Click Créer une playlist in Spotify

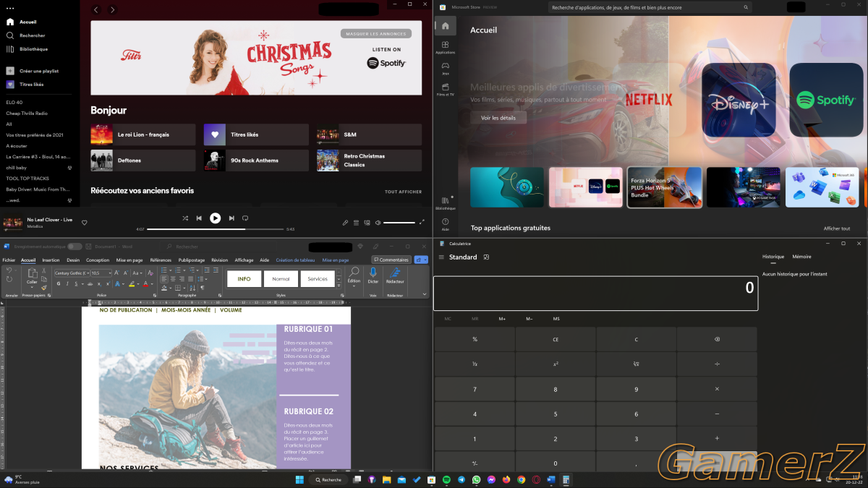tap(33, 71)
